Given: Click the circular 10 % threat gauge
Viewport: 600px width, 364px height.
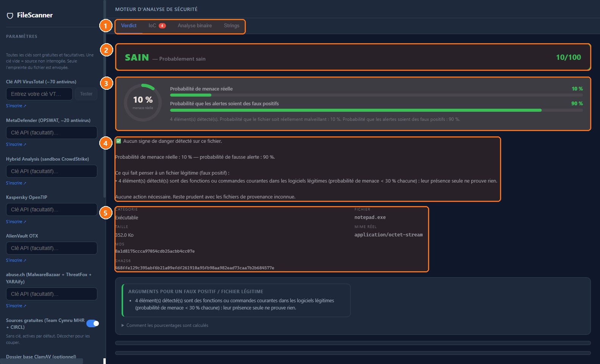Looking at the screenshot, I should click(143, 102).
